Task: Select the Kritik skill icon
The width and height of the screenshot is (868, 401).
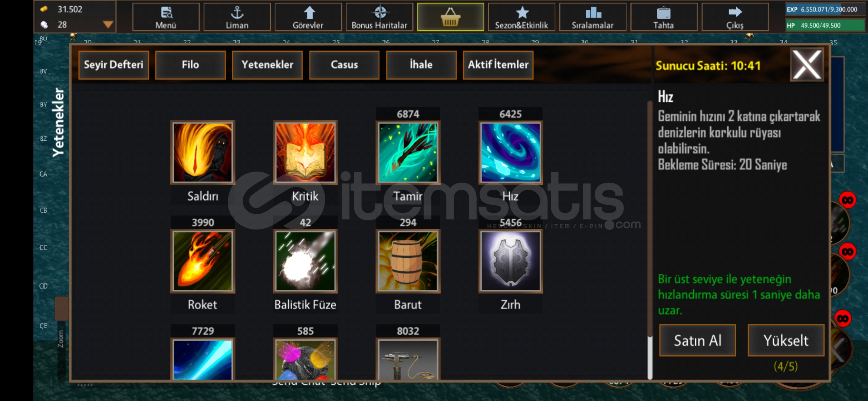Action: pyautogui.click(x=305, y=153)
